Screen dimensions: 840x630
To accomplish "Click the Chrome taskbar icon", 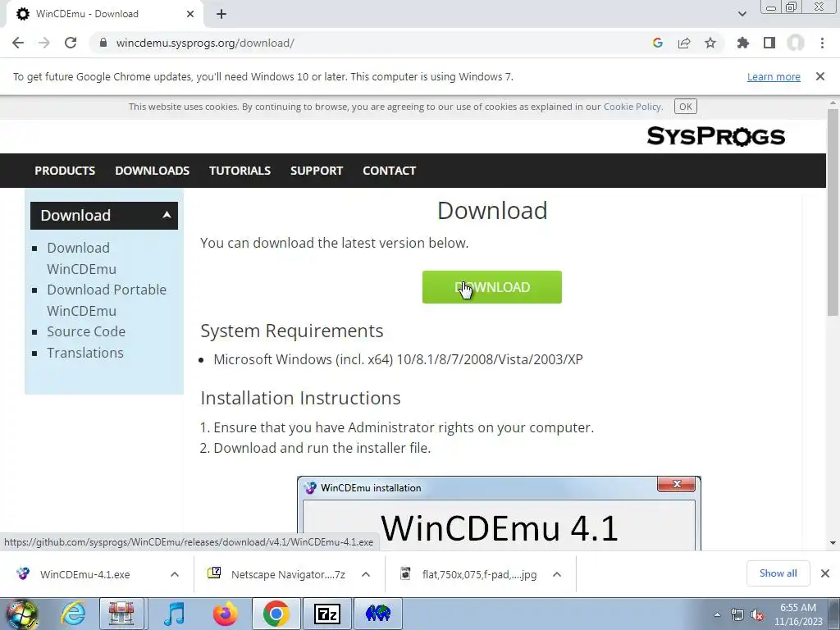I will pyautogui.click(x=276, y=614).
